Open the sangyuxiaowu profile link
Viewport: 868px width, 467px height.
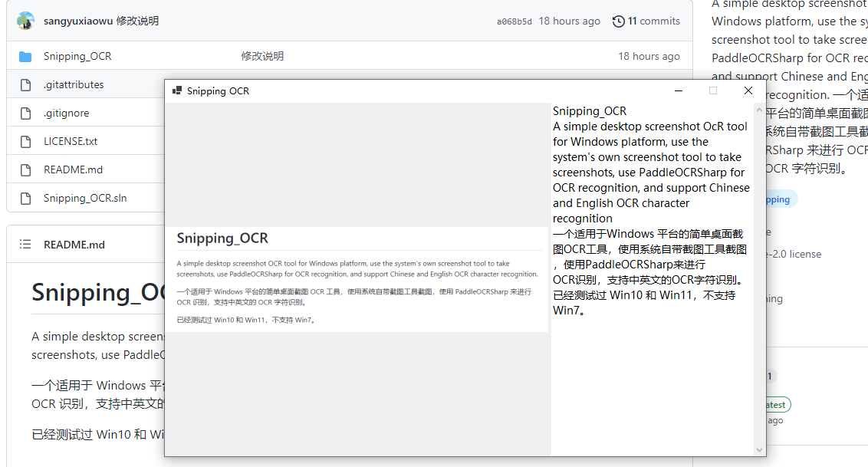pyautogui.click(x=78, y=21)
